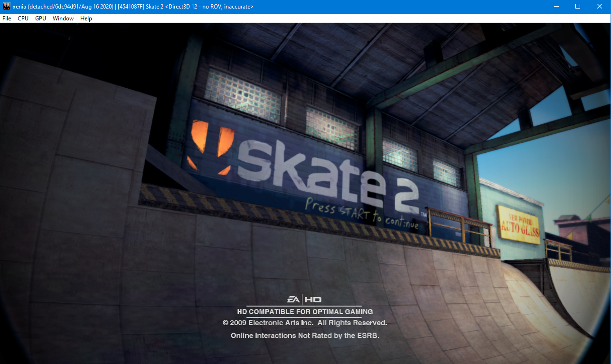This screenshot has width=611, height=364.
Task: Open the GPU menu
Action: tap(40, 19)
